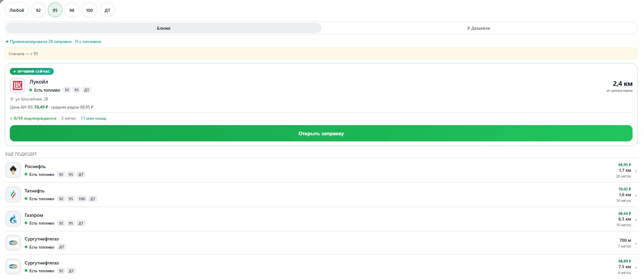Switch to the Ближе sorting tab
Image resolution: width=644 pixels, height=279 pixels.
tap(164, 28)
